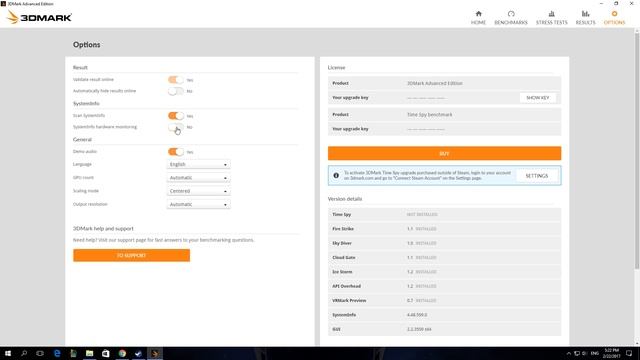640x360 pixels.
Task: Launch Microsoft Edge from taskbar
Action: tap(57, 353)
